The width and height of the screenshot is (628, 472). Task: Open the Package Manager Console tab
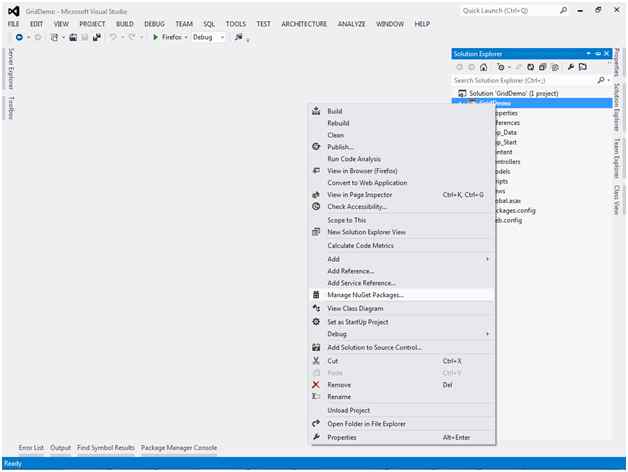pyautogui.click(x=179, y=448)
